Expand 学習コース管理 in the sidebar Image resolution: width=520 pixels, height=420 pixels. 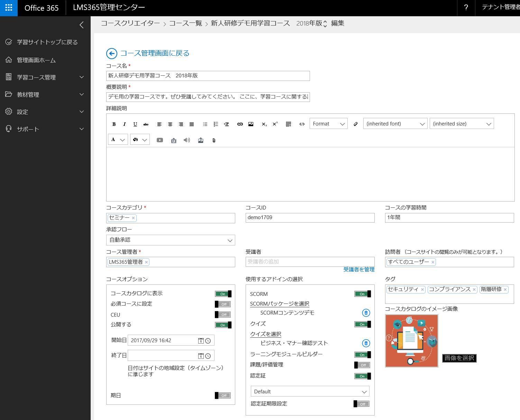[45, 77]
